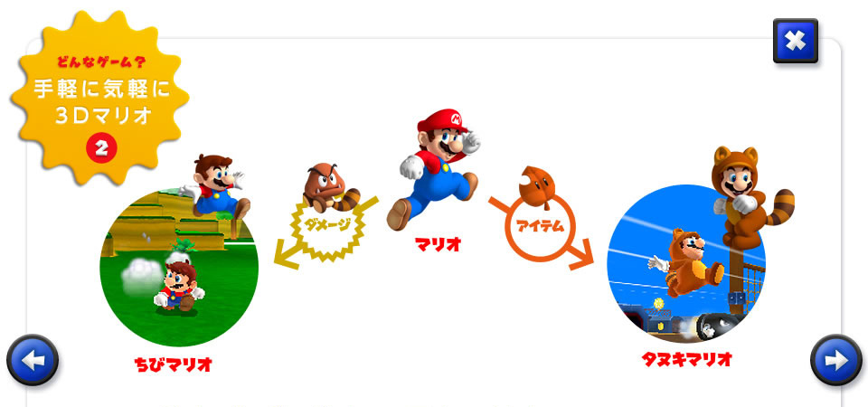Click the jumping Mario in red cap
This screenshot has height=407, width=868.
pyautogui.click(x=435, y=169)
